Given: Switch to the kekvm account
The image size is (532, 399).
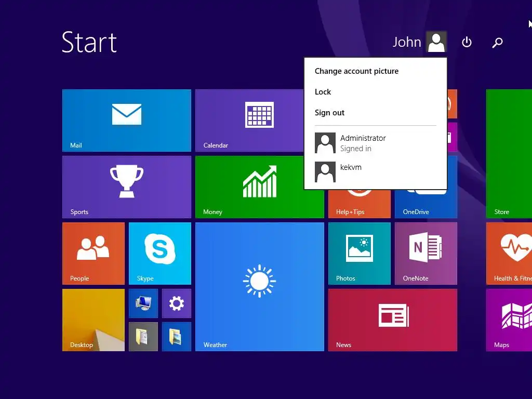Looking at the screenshot, I should 375,171.
